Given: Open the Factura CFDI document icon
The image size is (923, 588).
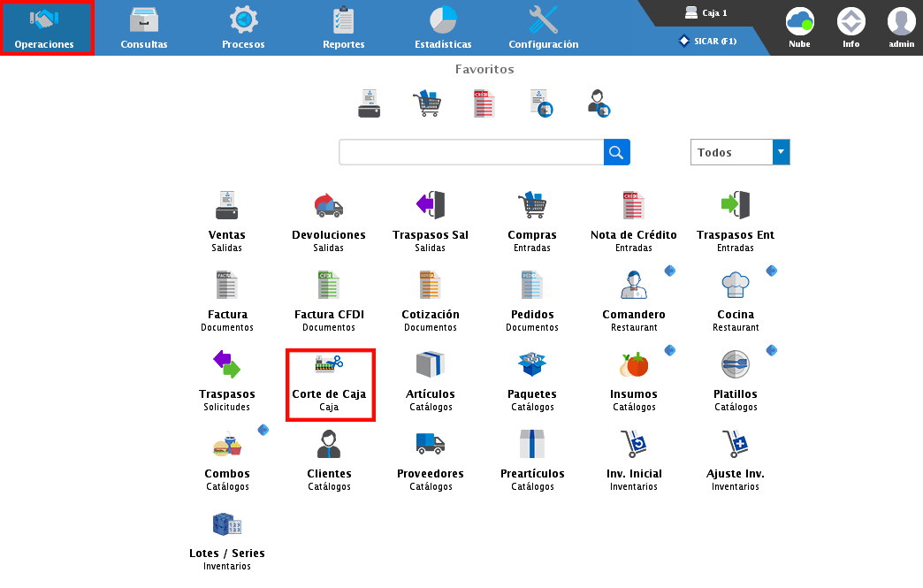Looking at the screenshot, I should tap(329, 286).
